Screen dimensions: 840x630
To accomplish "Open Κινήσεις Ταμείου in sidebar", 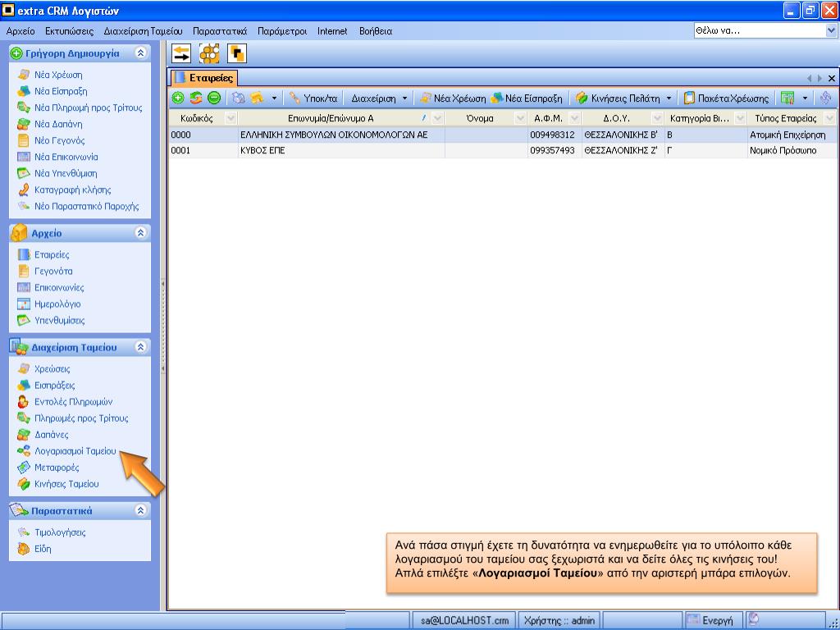I will pyautogui.click(x=66, y=484).
